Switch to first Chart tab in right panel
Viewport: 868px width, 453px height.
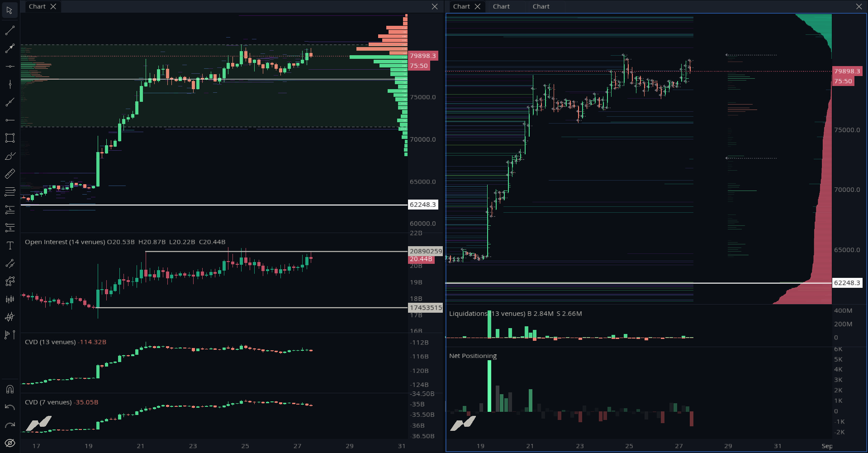(461, 6)
